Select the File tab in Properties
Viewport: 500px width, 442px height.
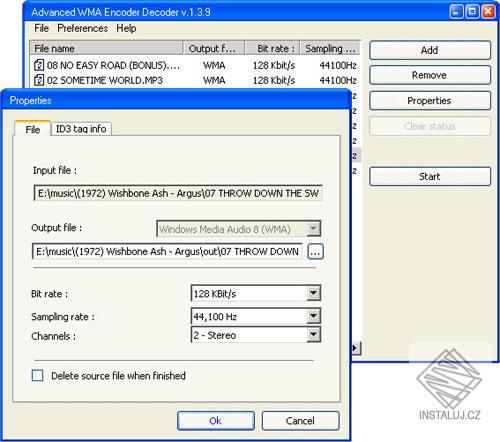pyautogui.click(x=33, y=129)
